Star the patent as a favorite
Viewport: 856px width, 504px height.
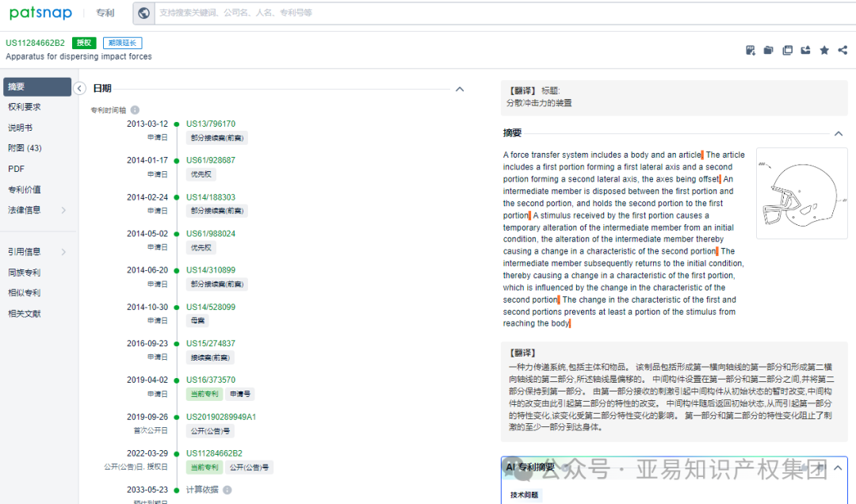point(824,49)
